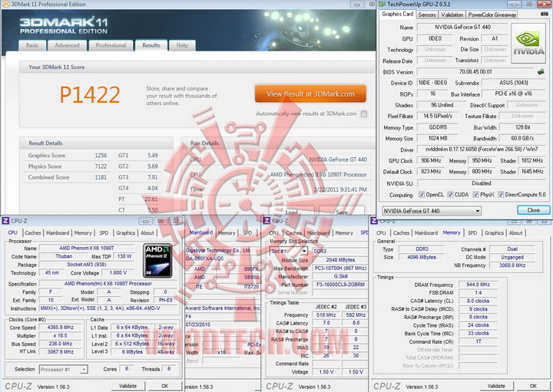Open Graphics tab in the processor CPU-Z window
This screenshot has height=392, width=553.
click(x=125, y=232)
